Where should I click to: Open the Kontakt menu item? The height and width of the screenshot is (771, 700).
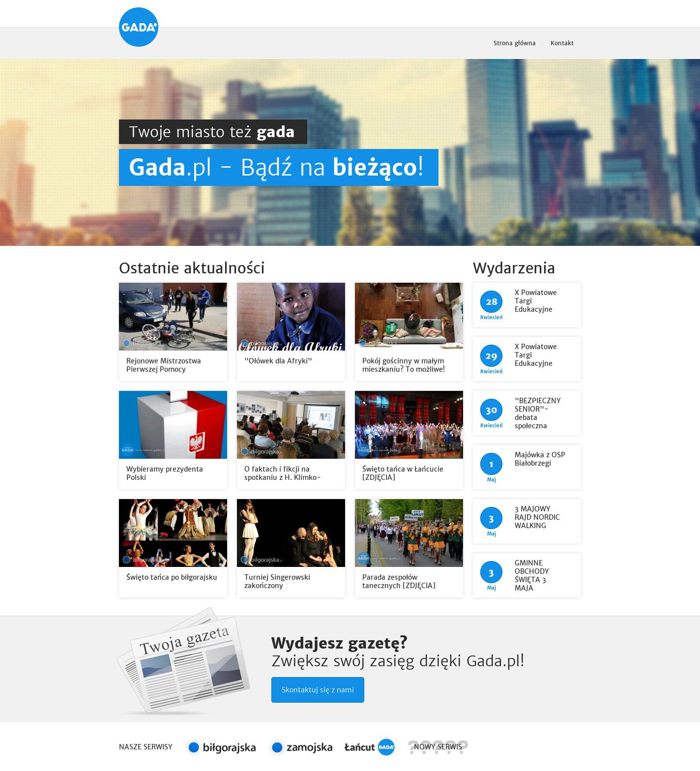pyautogui.click(x=562, y=43)
